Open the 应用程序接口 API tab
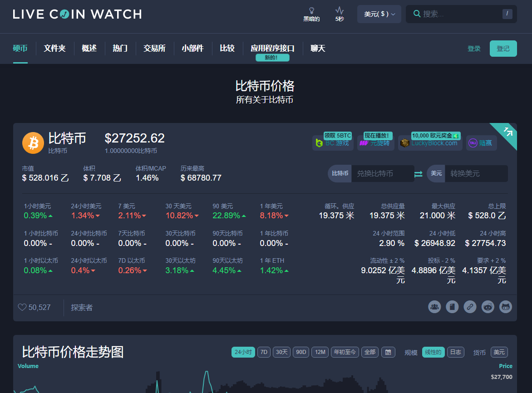The image size is (532, 393). coord(272,48)
